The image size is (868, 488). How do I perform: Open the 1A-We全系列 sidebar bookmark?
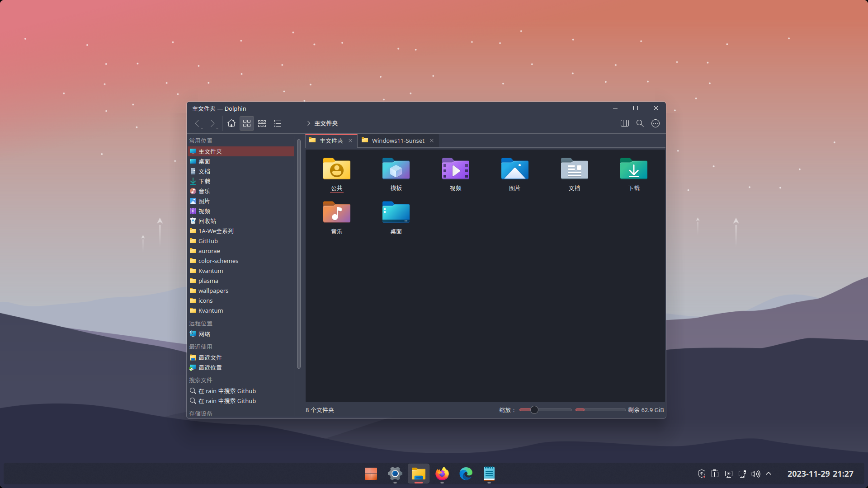click(x=241, y=231)
